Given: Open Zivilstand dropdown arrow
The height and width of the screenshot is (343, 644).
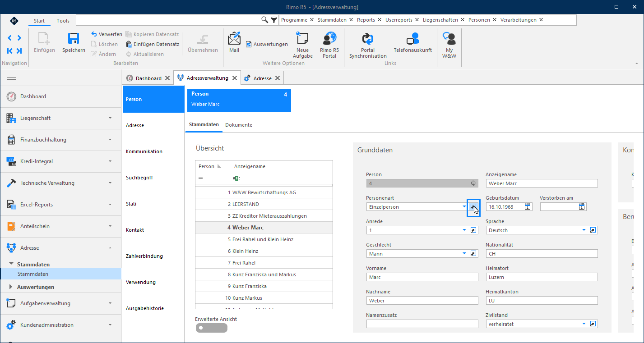Looking at the screenshot, I should 584,324.
